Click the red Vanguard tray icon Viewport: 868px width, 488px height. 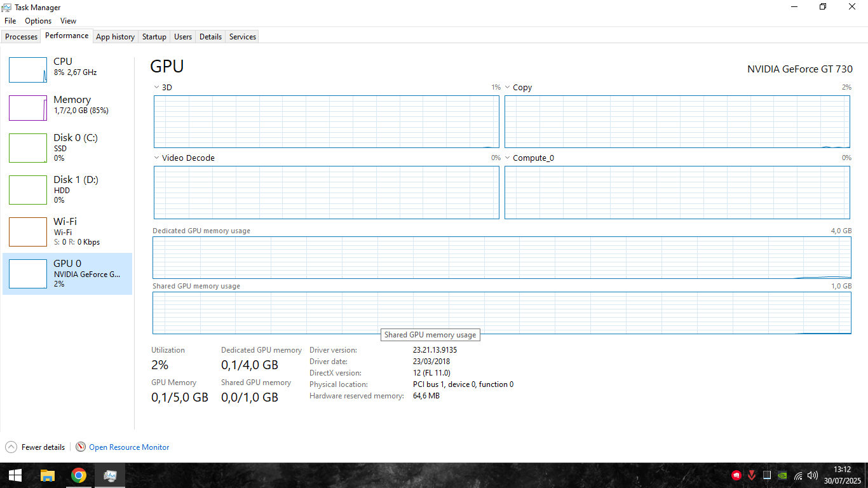coord(752,475)
